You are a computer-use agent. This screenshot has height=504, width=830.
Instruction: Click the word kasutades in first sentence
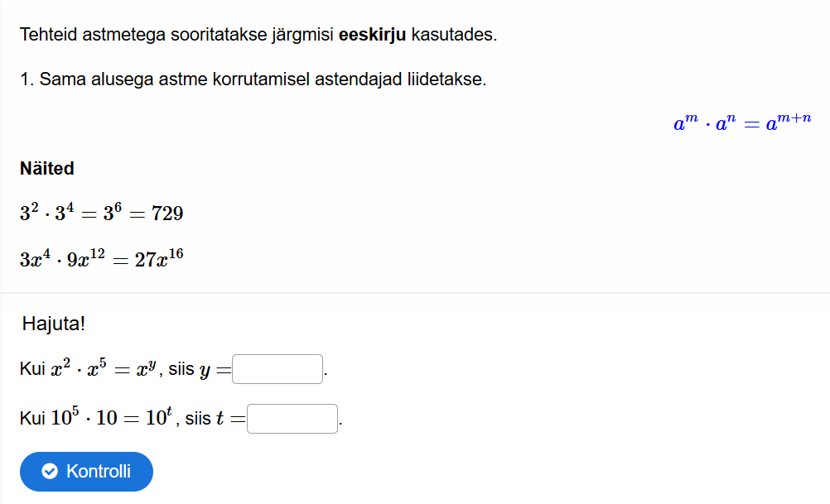(454, 35)
